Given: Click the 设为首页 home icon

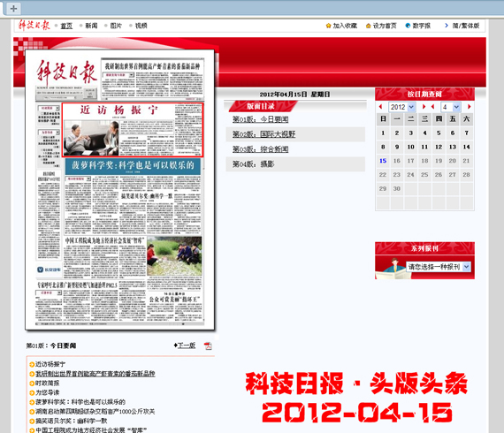Looking at the screenshot, I should (369, 26).
